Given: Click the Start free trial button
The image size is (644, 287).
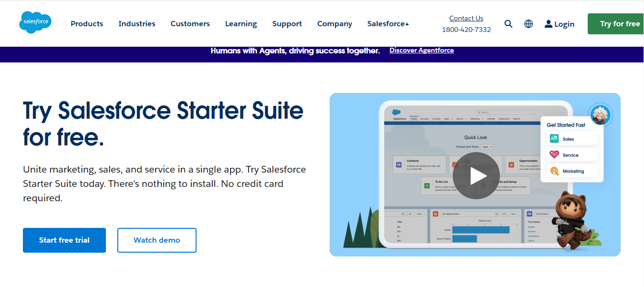Looking at the screenshot, I should click(64, 240).
